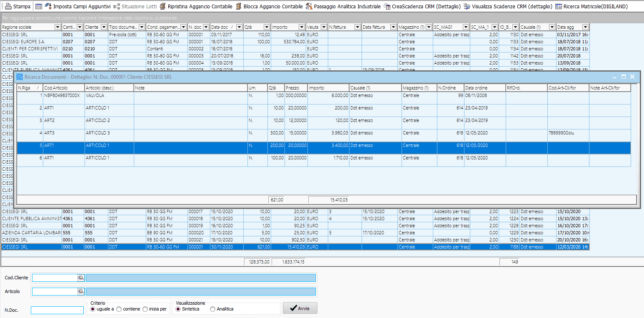Click the Visualizza Scadenze CRM icon
The width and height of the screenshot is (644, 318).
point(467,6)
